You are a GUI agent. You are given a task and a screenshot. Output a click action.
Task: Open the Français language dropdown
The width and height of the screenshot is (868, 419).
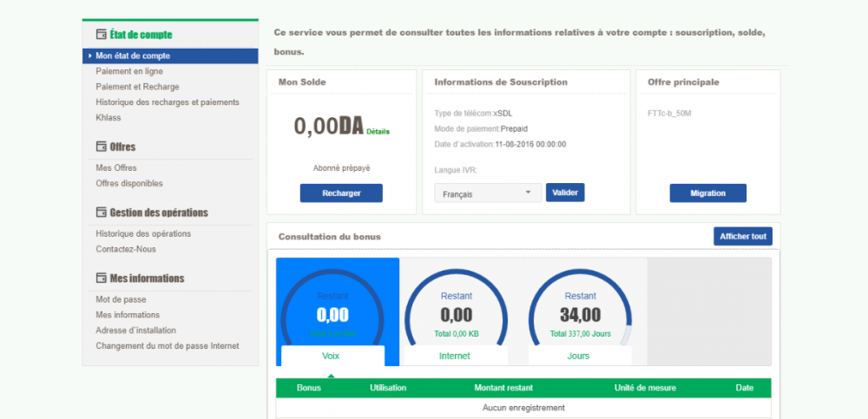(x=487, y=193)
